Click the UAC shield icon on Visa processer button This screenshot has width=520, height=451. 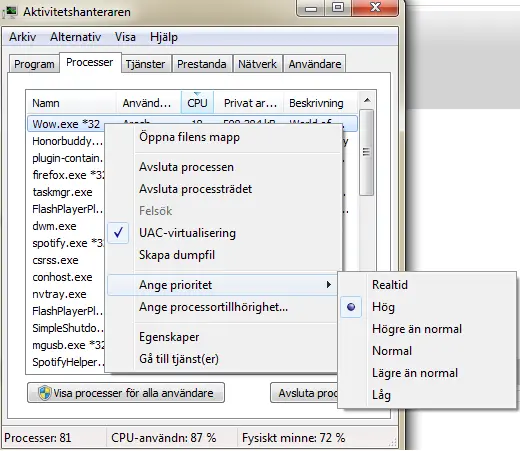tap(44, 393)
